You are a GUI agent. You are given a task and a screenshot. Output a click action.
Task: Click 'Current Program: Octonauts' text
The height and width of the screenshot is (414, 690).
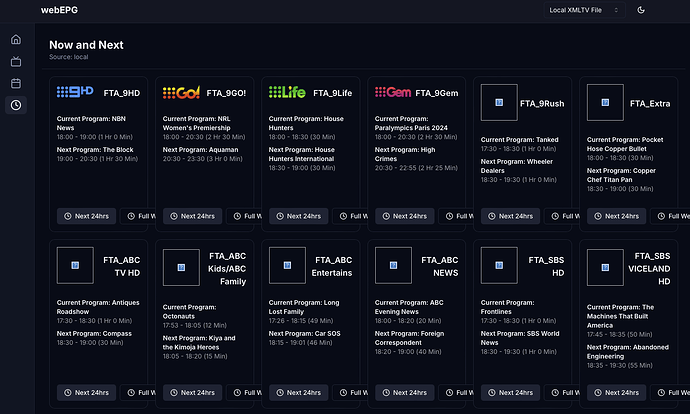[189, 311]
